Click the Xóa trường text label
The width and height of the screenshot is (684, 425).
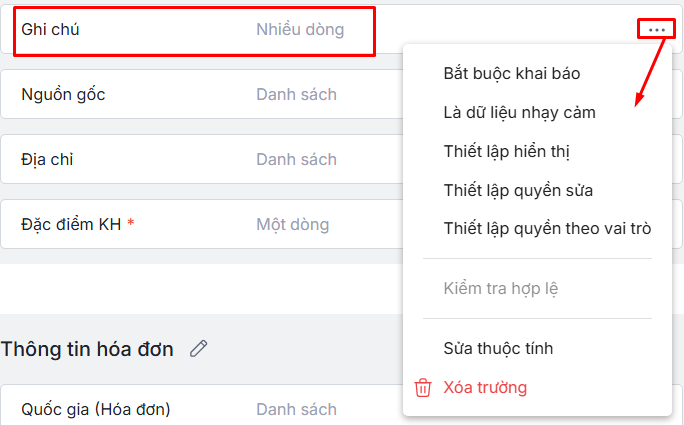pos(485,387)
